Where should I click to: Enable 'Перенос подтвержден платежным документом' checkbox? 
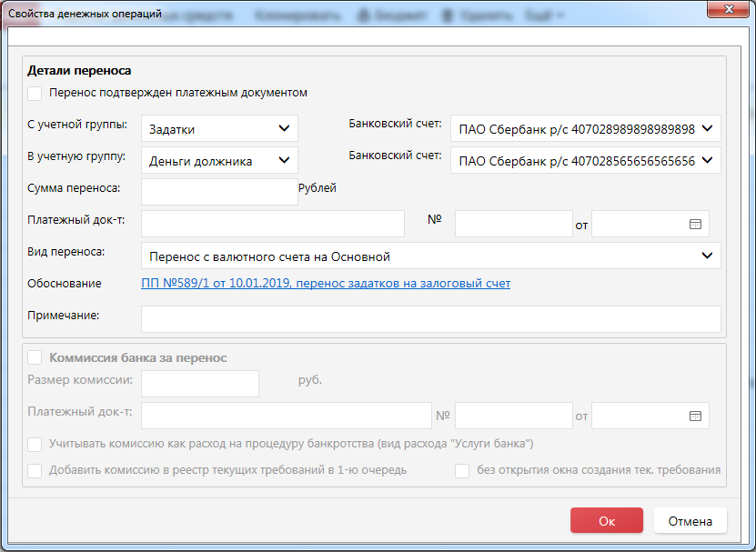point(35,93)
